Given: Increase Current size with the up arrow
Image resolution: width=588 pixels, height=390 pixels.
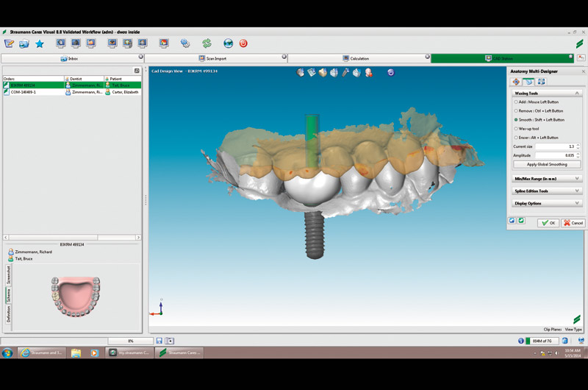Looking at the screenshot, I should pyautogui.click(x=578, y=145).
